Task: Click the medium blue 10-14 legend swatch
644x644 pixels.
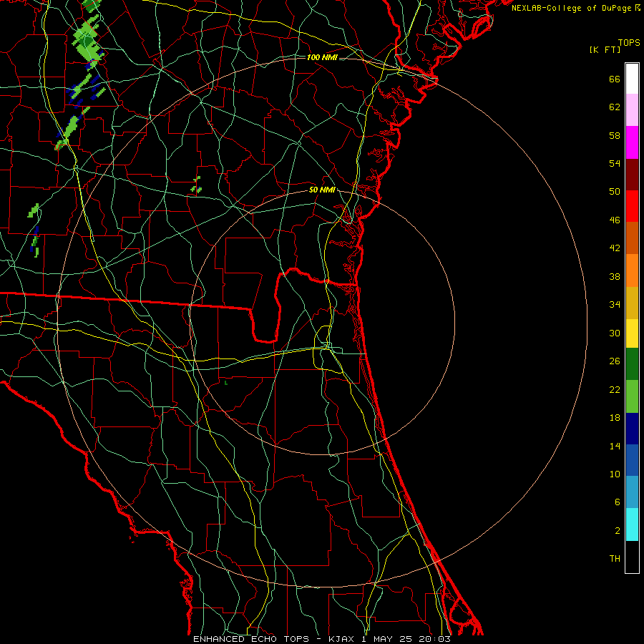Action: tap(632, 460)
